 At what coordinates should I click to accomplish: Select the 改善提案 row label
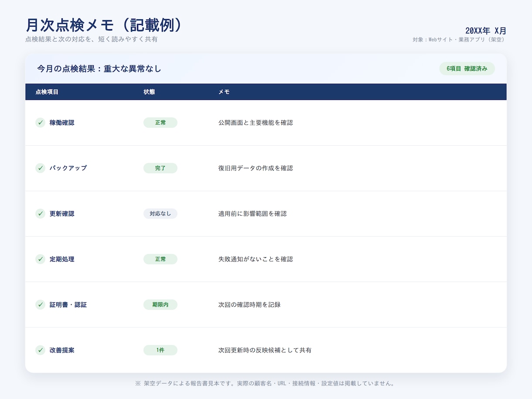(x=62, y=350)
